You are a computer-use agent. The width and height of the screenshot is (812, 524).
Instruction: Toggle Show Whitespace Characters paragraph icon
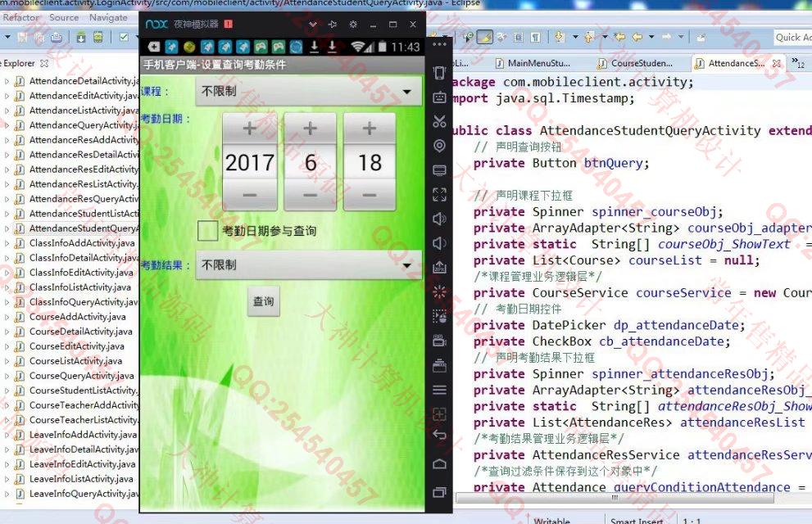pyautogui.click(x=536, y=37)
